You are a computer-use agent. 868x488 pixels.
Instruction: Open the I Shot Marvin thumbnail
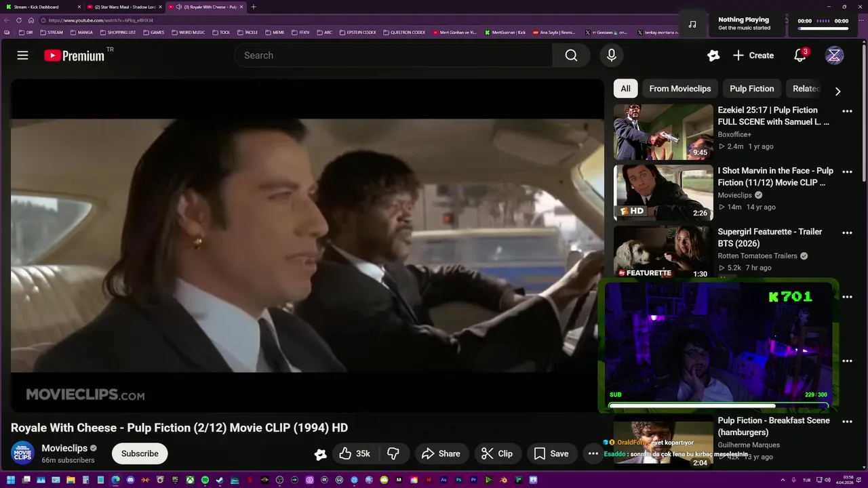point(663,192)
